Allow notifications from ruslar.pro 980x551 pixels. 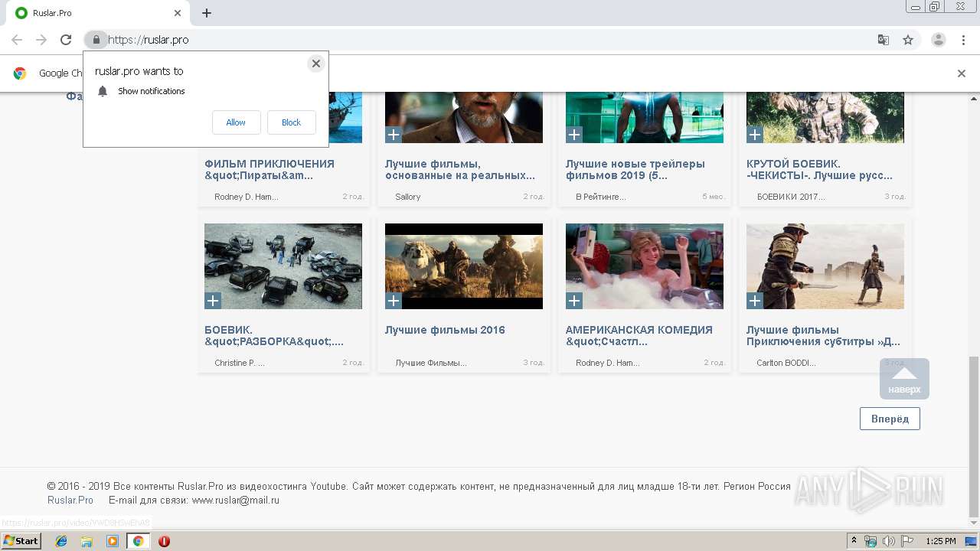pyautogui.click(x=236, y=122)
